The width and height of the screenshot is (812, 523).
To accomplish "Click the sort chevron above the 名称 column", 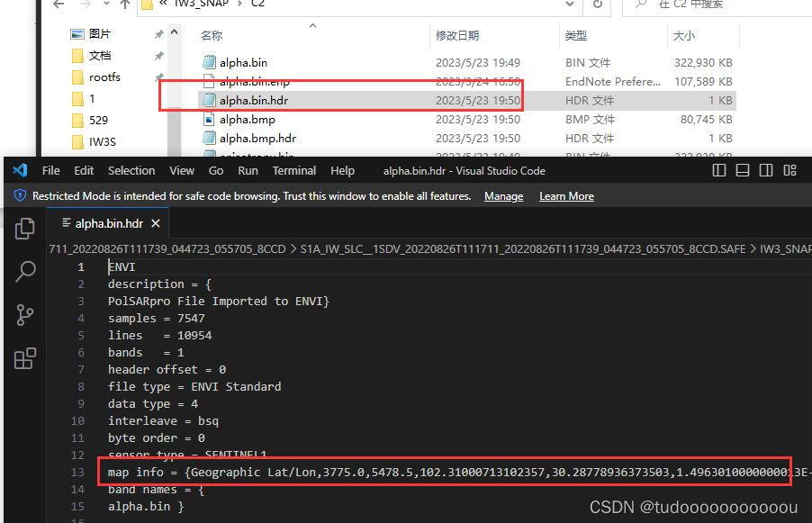I will pos(312,27).
